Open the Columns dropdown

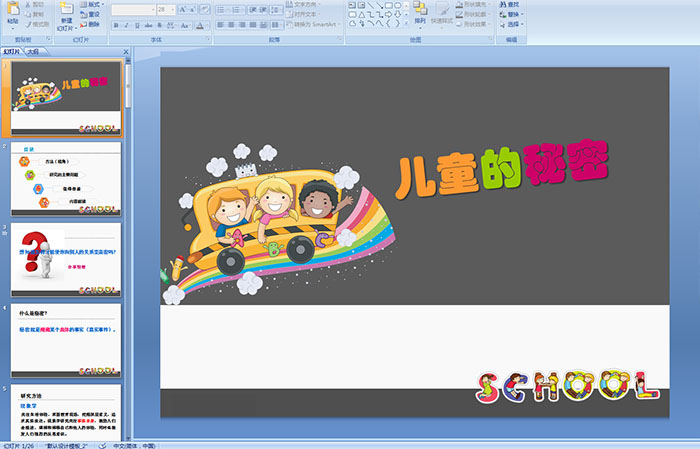[x=277, y=25]
